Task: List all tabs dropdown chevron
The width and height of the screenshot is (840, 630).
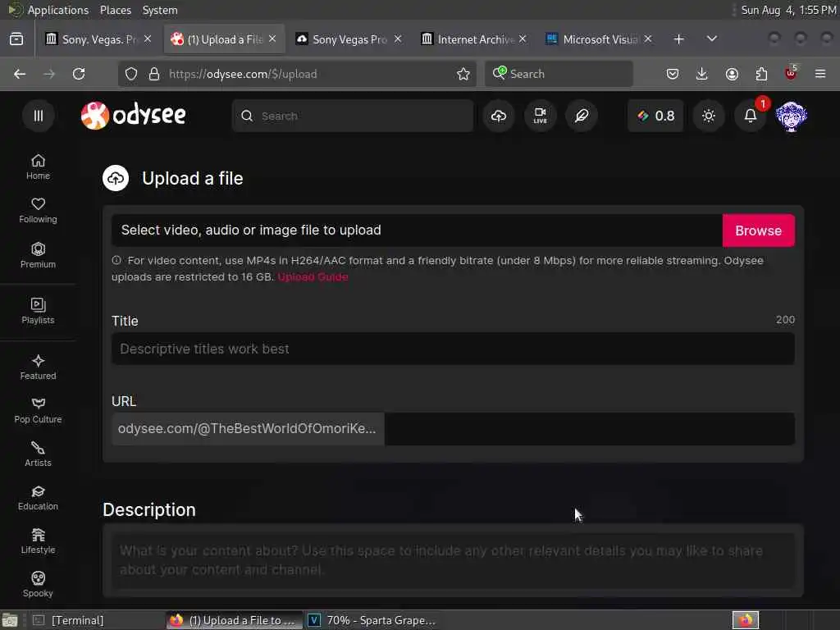Action: (x=711, y=39)
